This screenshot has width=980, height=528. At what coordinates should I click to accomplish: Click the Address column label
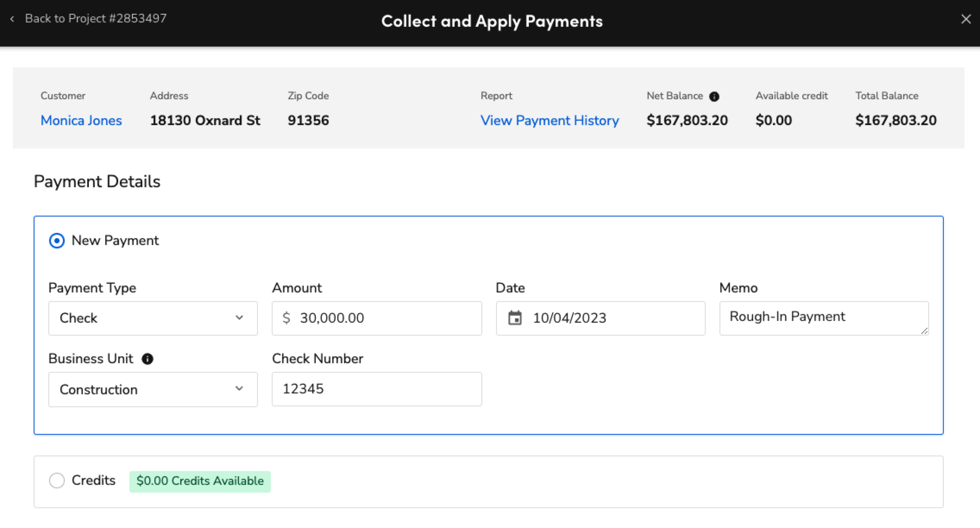tap(169, 96)
